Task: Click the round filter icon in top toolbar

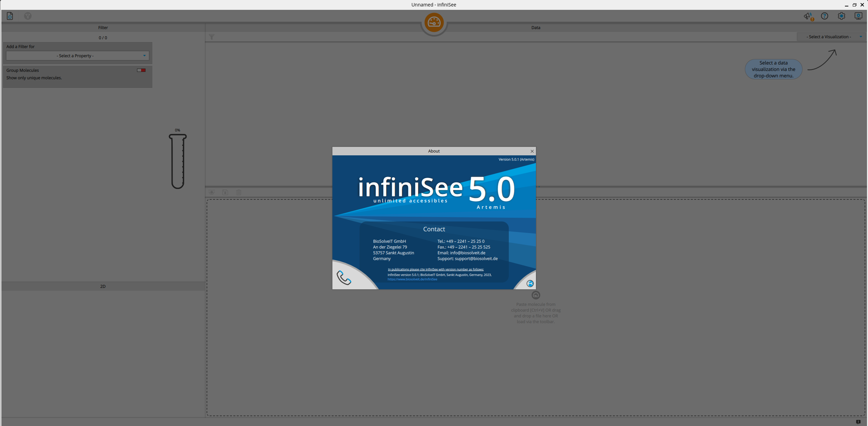Action: pyautogui.click(x=28, y=16)
